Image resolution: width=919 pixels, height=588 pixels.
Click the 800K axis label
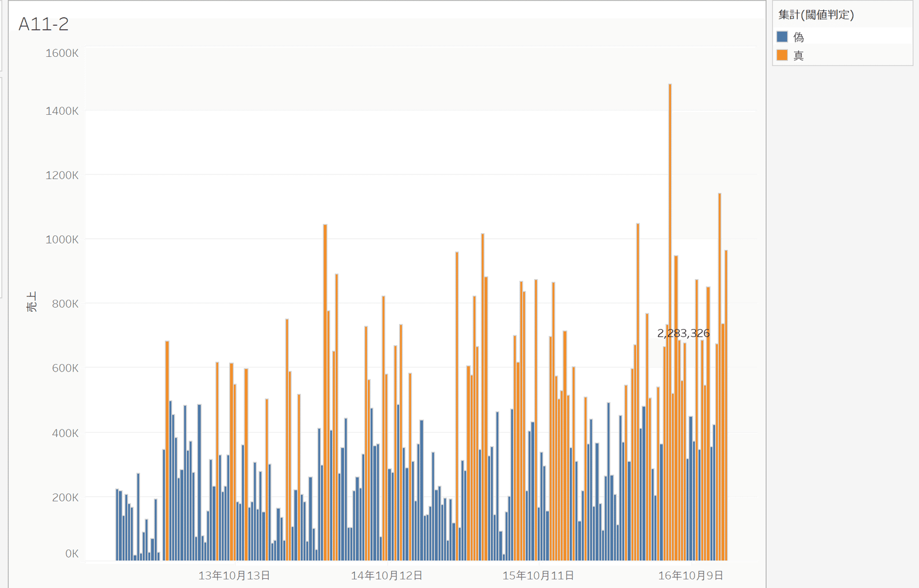[x=65, y=304]
